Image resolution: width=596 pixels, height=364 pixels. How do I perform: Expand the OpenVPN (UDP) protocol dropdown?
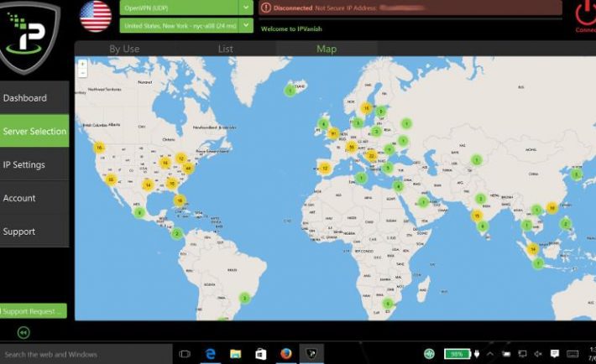[246, 7]
